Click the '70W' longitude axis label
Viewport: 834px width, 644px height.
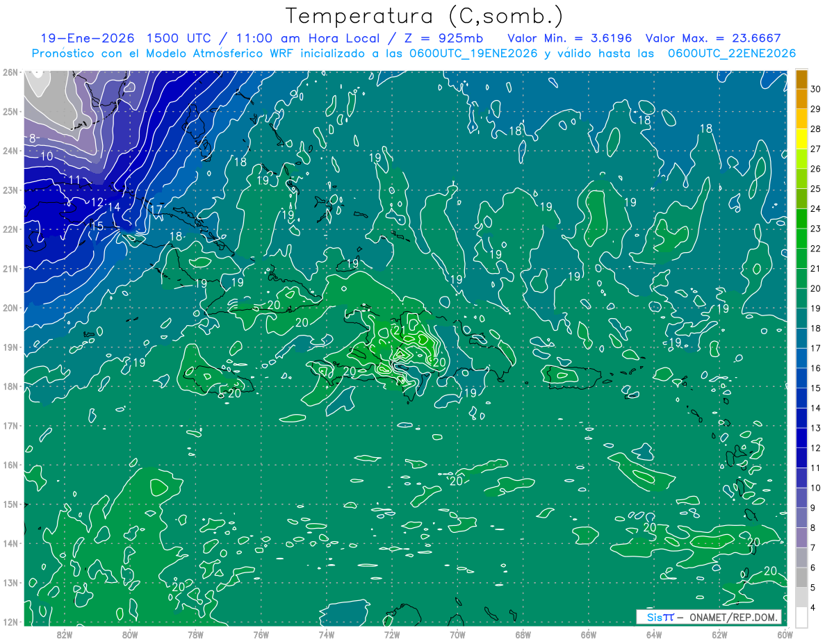point(457,634)
